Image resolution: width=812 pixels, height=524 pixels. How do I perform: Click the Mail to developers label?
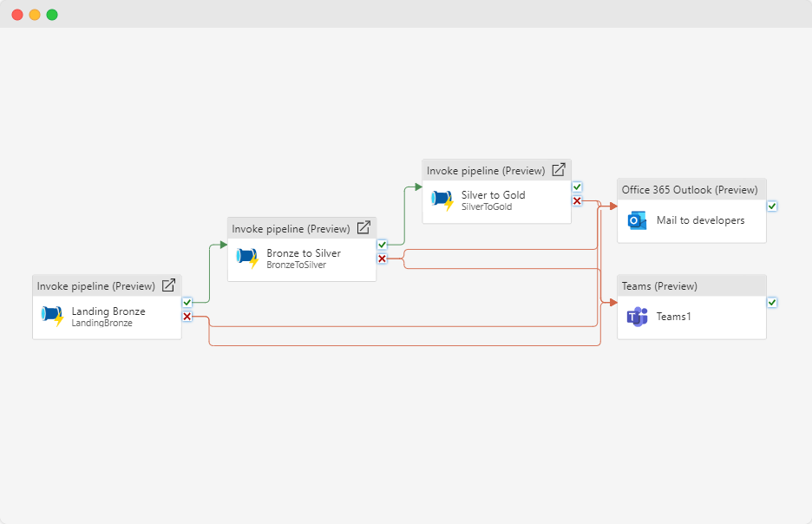tap(700, 220)
